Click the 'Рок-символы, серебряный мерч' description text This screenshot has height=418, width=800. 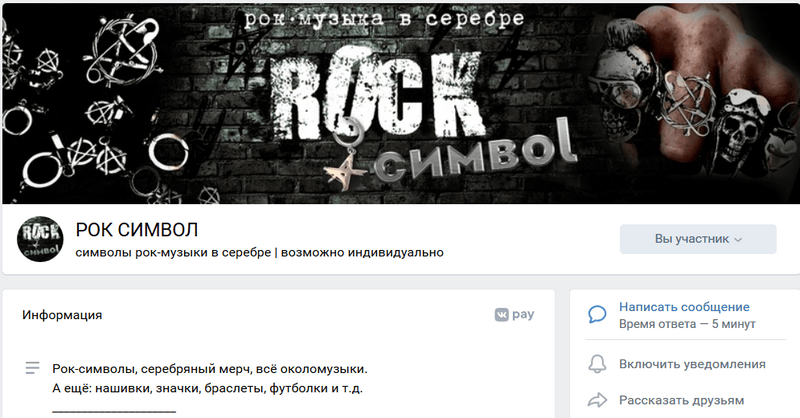pyautogui.click(x=210, y=368)
